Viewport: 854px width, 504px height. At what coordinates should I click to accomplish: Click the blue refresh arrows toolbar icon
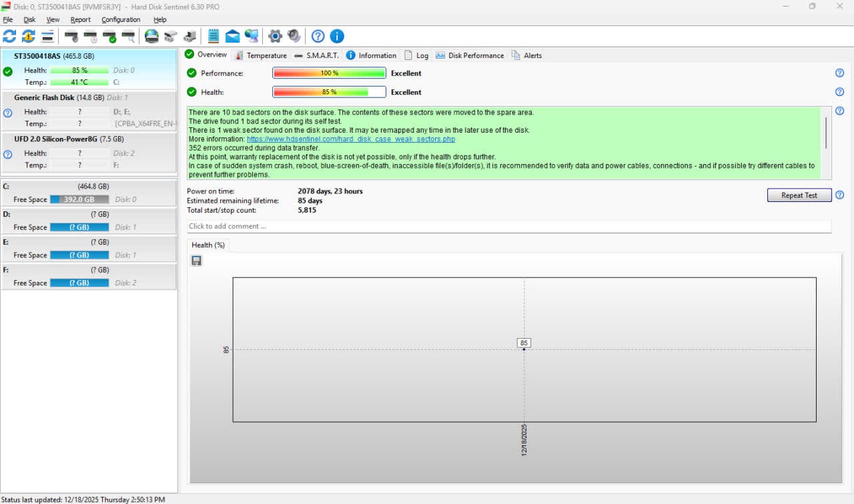(9, 36)
